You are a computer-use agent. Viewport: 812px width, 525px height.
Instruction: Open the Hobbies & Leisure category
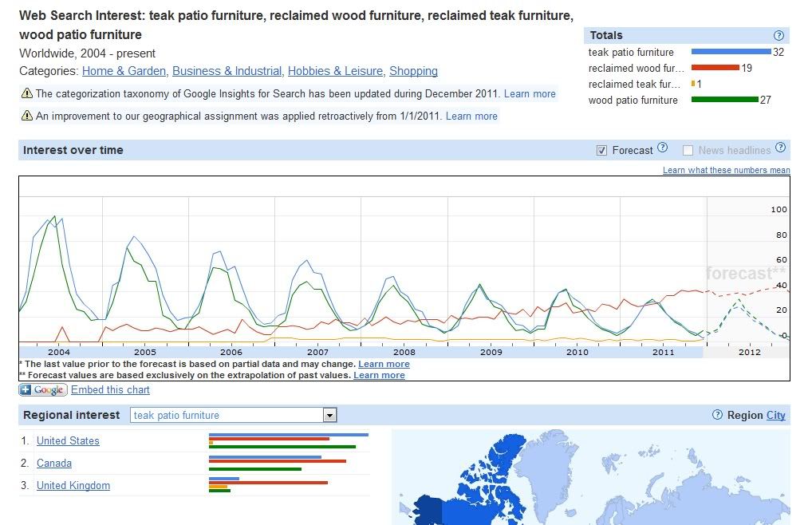point(335,71)
